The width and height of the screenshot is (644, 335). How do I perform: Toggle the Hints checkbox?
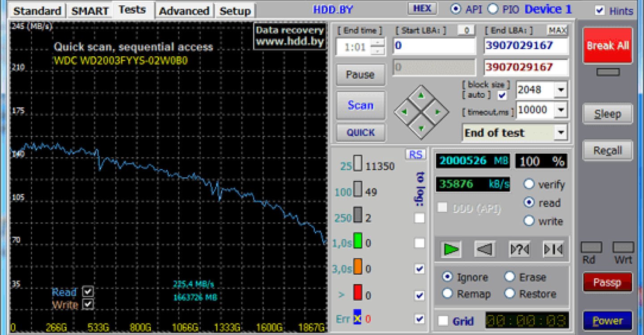click(x=600, y=11)
